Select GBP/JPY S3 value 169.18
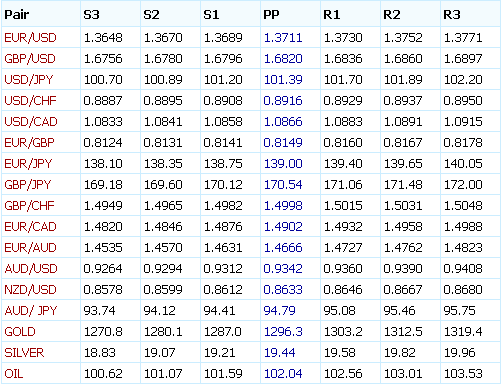This screenshot has width=502, height=387. pyautogui.click(x=103, y=185)
